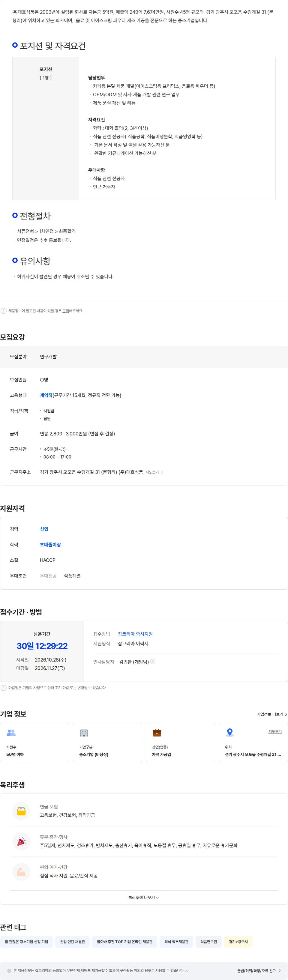This screenshot has height=980, width=288.
Task: Click the 연금·보험 benefits icon
Action: 21,811
